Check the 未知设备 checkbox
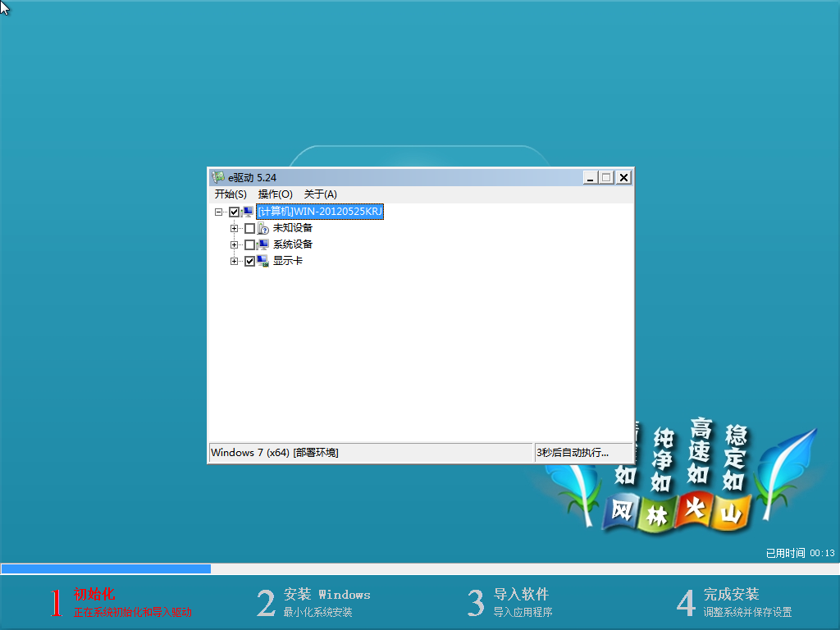 249,228
